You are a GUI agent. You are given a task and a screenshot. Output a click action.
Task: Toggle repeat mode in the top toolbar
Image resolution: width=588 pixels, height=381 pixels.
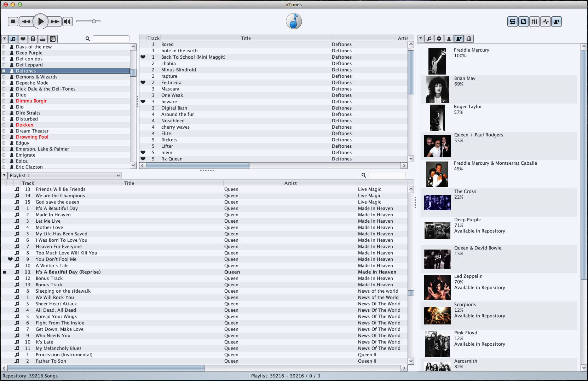pos(523,22)
